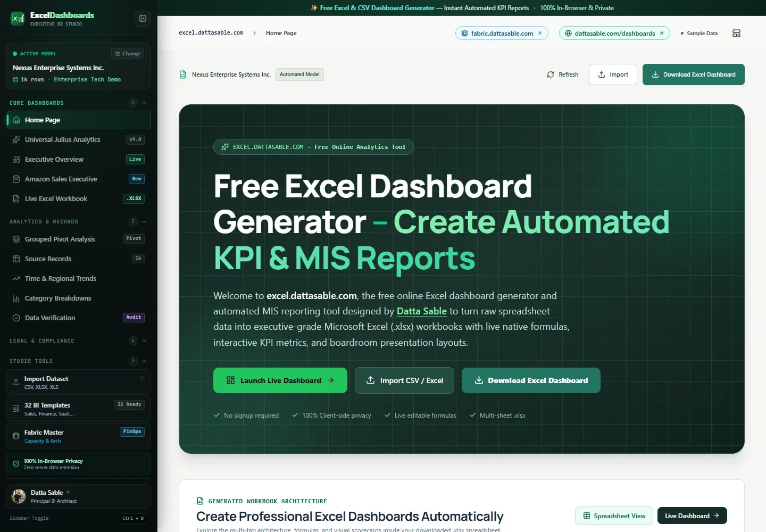Click Grouped Pivot Analysis layers icon

point(16,239)
